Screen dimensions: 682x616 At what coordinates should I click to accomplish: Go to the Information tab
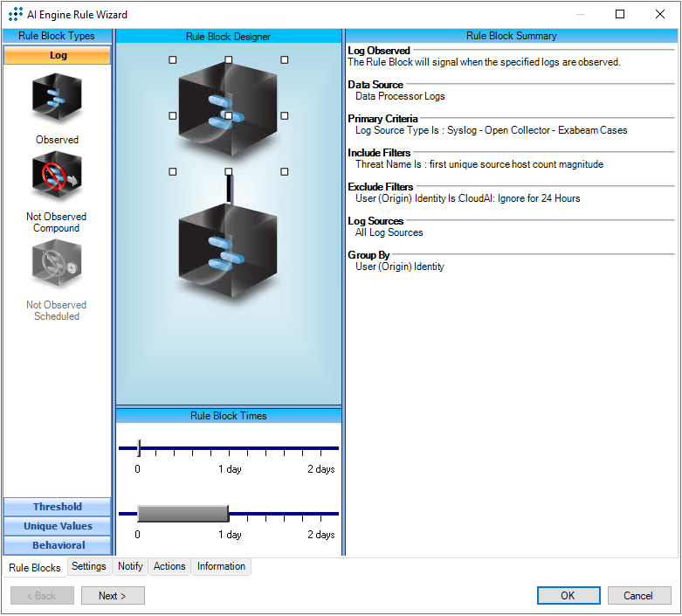point(221,566)
